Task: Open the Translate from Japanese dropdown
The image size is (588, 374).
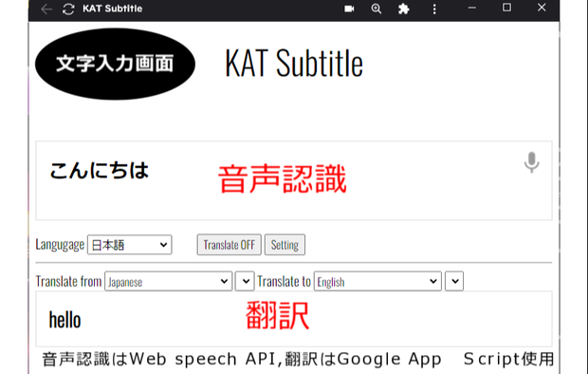Action: 169,281
